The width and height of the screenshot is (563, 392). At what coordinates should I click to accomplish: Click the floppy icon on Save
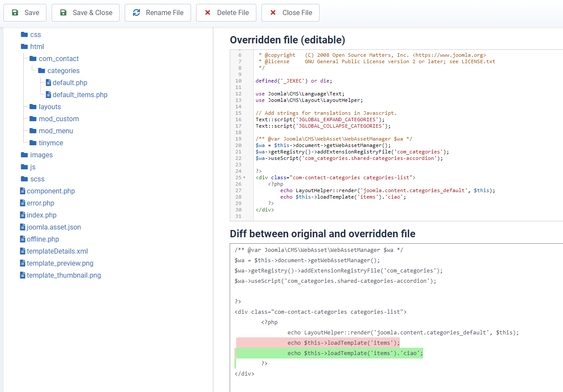point(15,13)
